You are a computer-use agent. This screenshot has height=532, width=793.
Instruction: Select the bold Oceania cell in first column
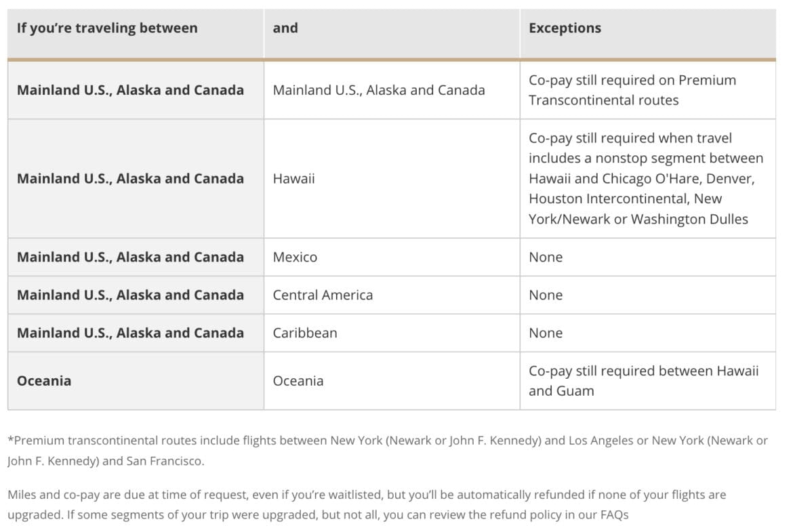tap(44, 381)
